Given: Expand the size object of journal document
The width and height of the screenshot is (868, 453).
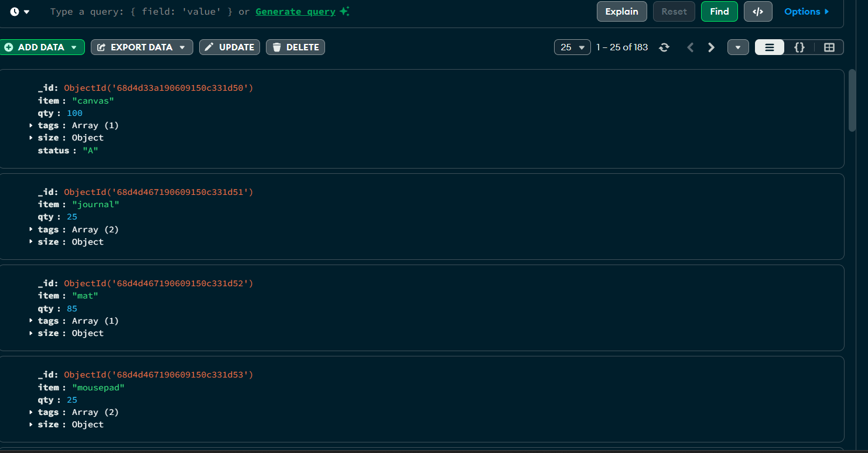Looking at the screenshot, I should point(30,241).
